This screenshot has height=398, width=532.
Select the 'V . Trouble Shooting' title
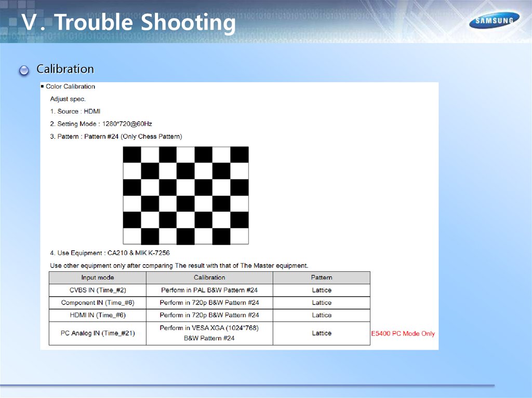click(128, 22)
